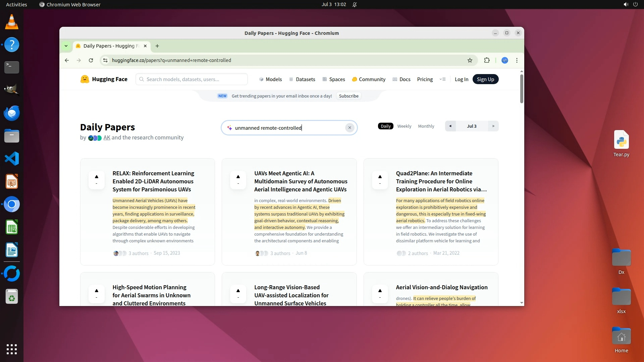Expand the tab search dropdown arrow

coord(66,46)
